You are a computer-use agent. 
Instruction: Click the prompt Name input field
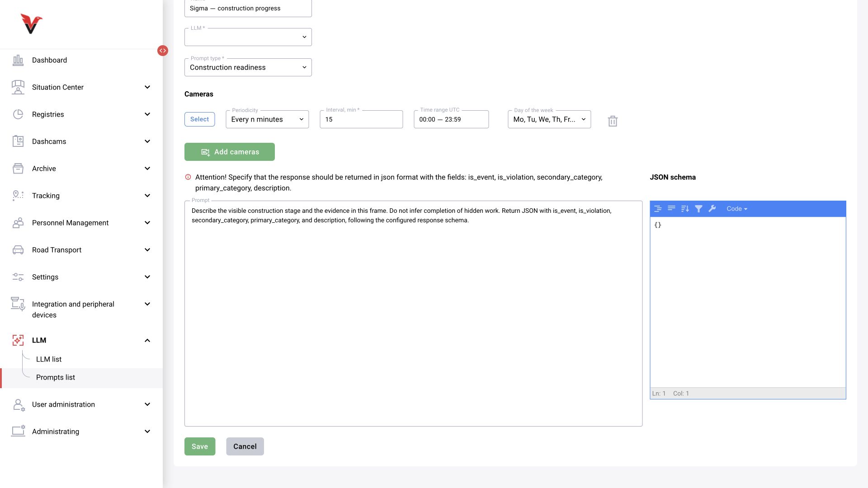(x=248, y=8)
